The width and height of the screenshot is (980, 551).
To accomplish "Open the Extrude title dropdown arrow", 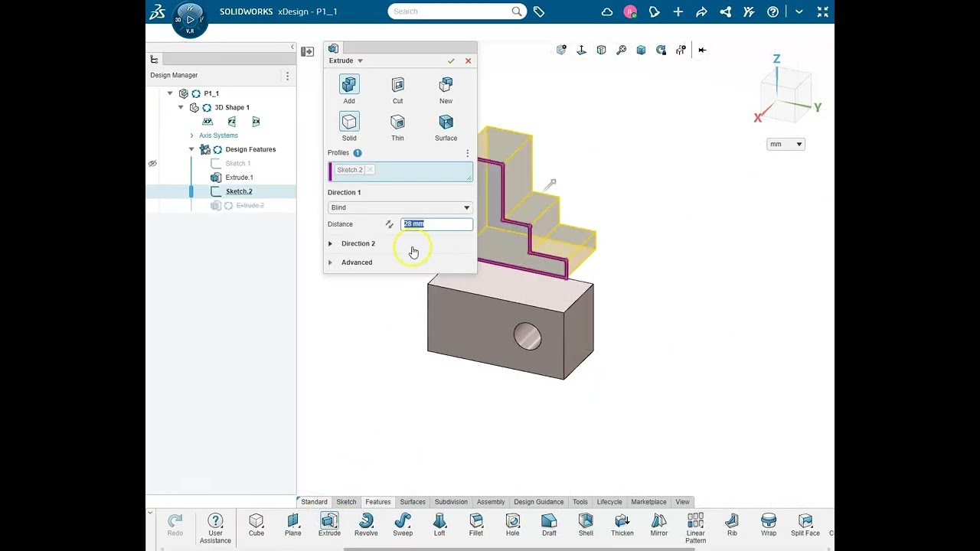I will 360,61.
